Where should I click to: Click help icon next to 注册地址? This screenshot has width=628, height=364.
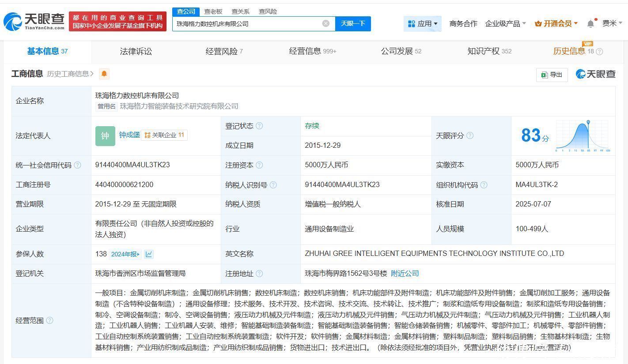[259, 274]
